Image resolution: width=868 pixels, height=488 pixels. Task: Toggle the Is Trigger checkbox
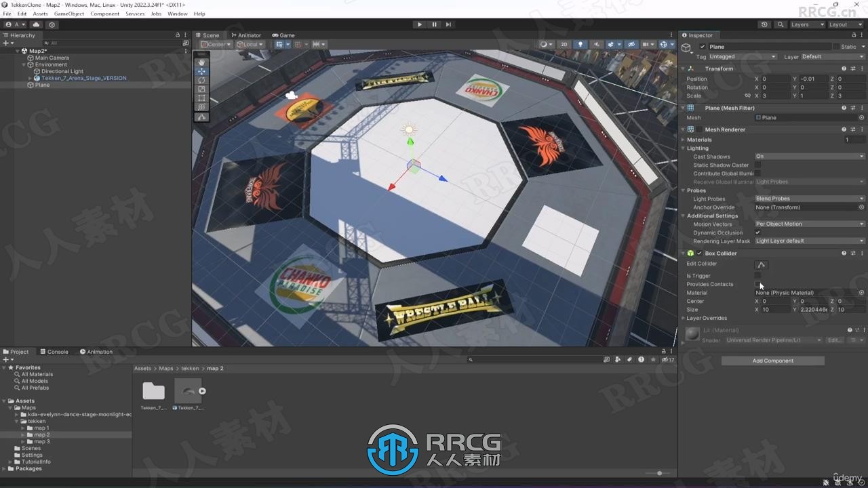tap(758, 276)
